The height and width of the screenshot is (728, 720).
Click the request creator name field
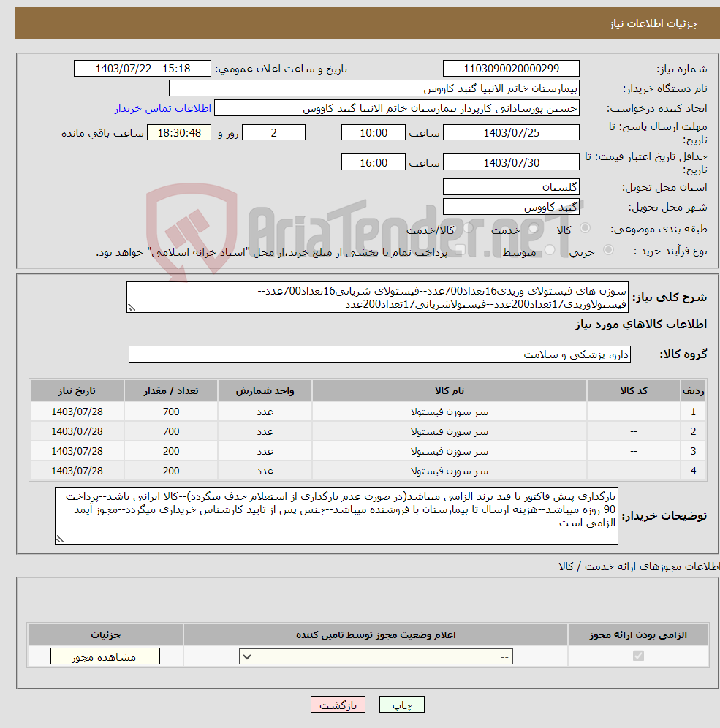[397, 108]
